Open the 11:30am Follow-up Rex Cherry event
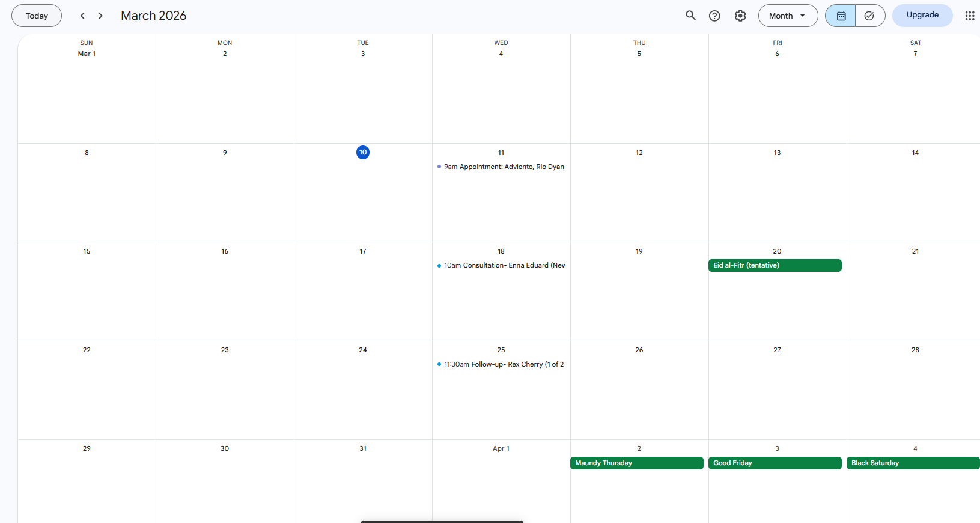Image resolution: width=980 pixels, height=523 pixels. click(x=501, y=364)
